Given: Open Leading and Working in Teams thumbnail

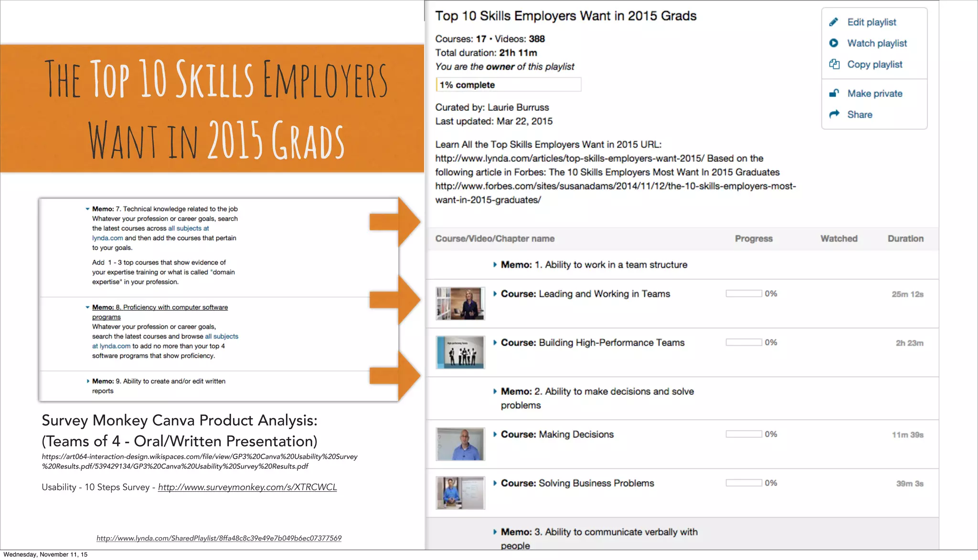Looking at the screenshot, I should 460,304.
